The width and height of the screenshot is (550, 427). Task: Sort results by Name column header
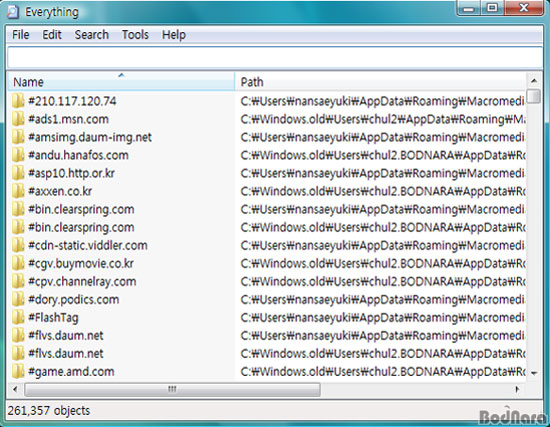(x=121, y=82)
